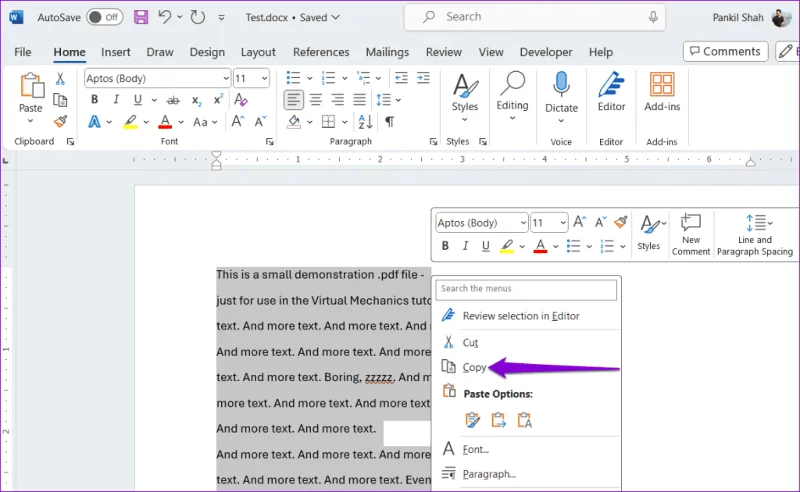This screenshot has width=800, height=492.
Task: Choose Keep Source Formatting paste option icon
Action: click(472, 420)
